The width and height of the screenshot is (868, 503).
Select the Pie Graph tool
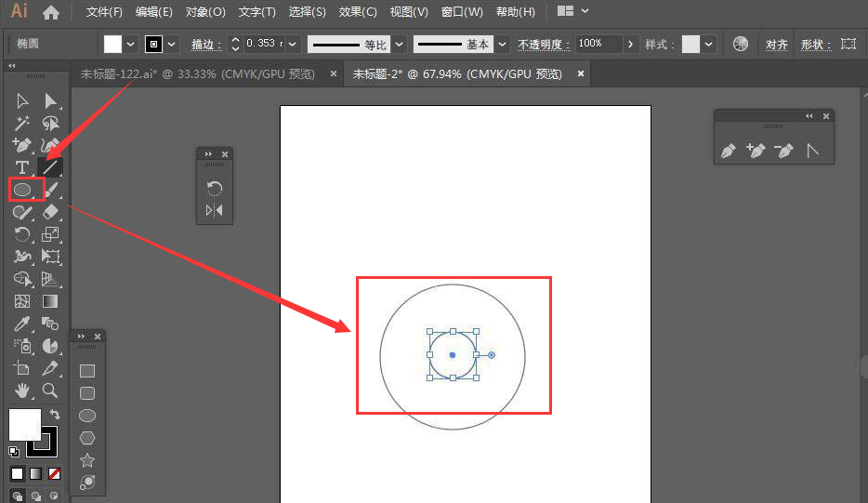point(50,346)
